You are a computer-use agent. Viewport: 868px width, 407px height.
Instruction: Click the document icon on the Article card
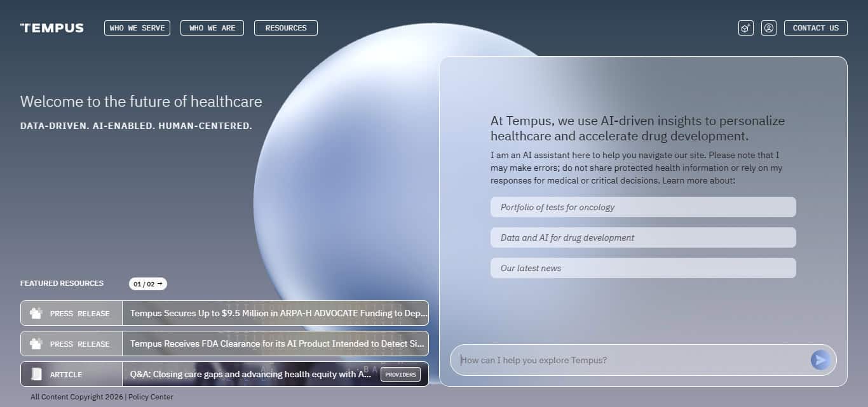click(36, 374)
